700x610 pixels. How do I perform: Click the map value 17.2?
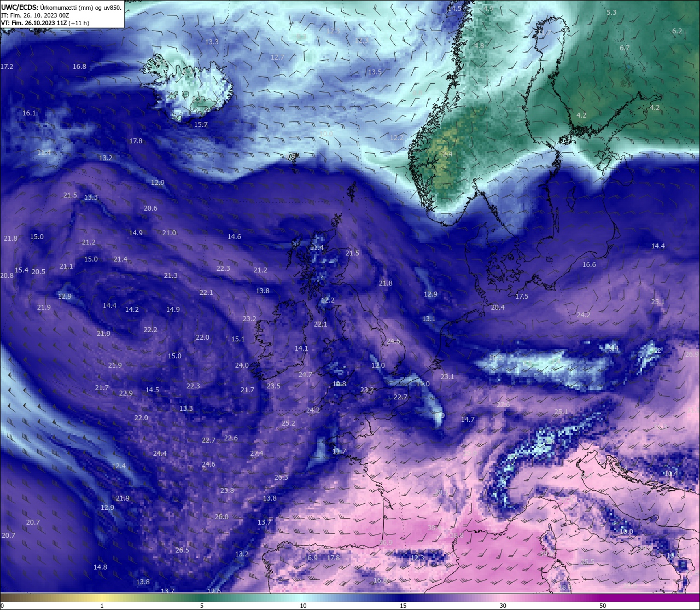(7, 66)
